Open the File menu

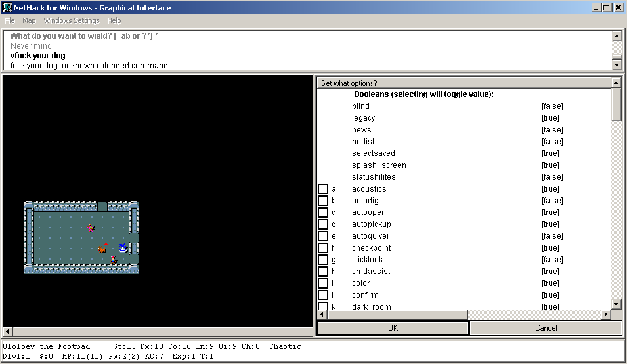(9, 20)
